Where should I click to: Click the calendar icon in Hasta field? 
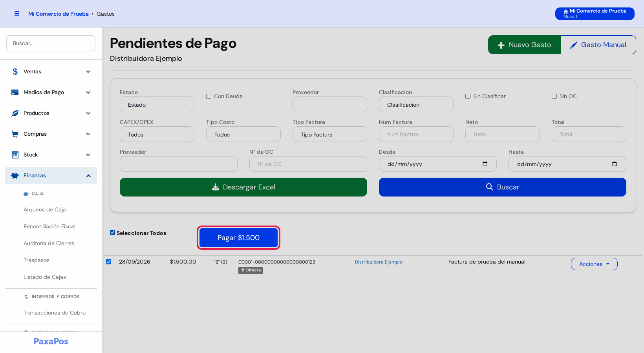tap(615, 164)
